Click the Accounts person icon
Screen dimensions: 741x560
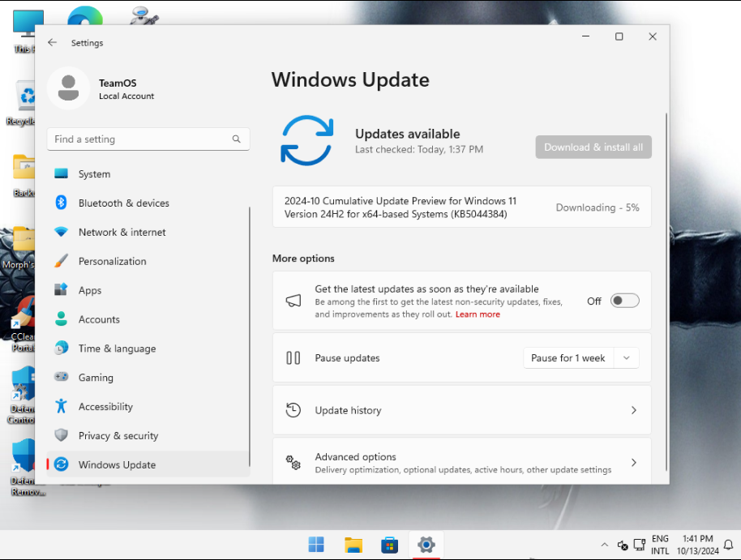pyautogui.click(x=61, y=319)
